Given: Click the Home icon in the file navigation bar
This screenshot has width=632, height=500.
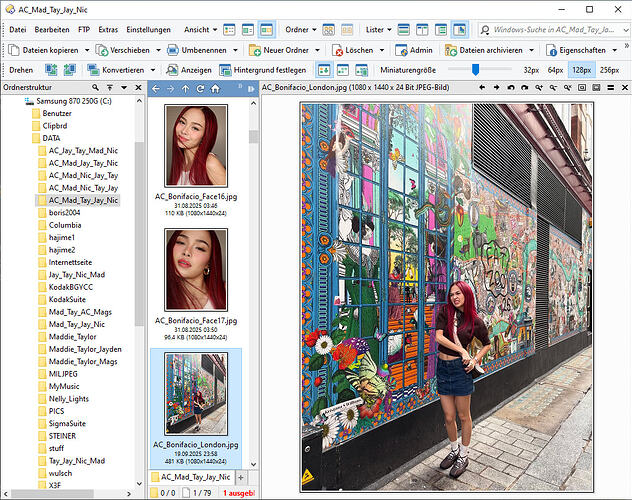Looking at the screenshot, I should [215, 89].
